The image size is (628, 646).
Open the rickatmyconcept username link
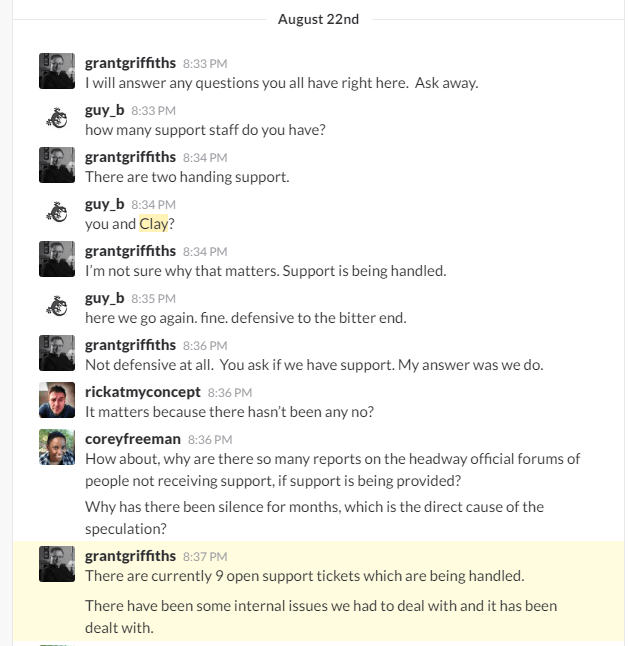(143, 392)
